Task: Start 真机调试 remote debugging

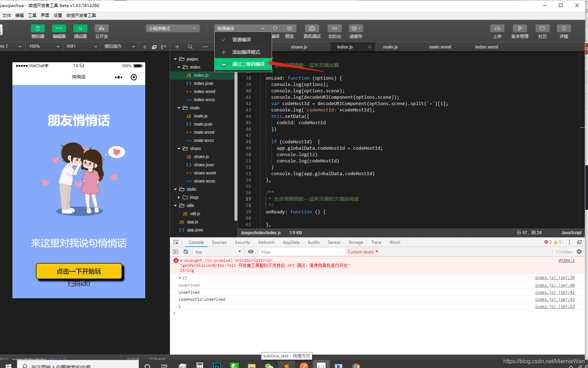Action: tap(312, 28)
